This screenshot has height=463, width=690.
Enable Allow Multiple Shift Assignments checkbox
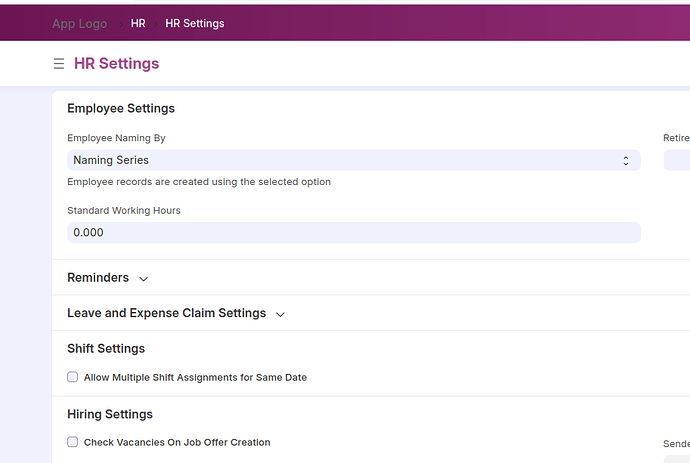[x=72, y=377]
